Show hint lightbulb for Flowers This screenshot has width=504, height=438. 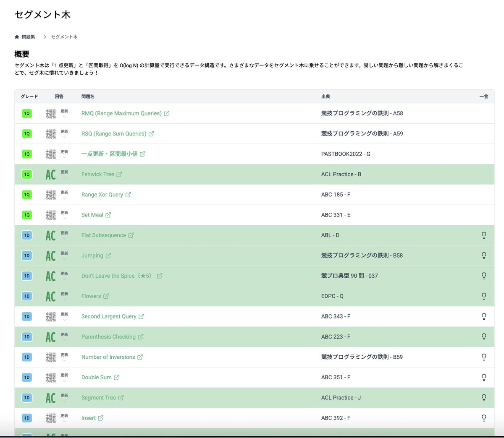pos(484,296)
